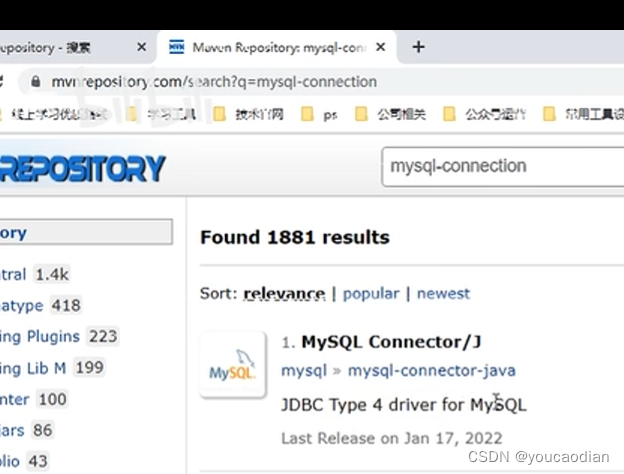Click the Maven Repository tab favicon
Image resolution: width=624 pixels, height=474 pixels.
(x=176, y=47)
